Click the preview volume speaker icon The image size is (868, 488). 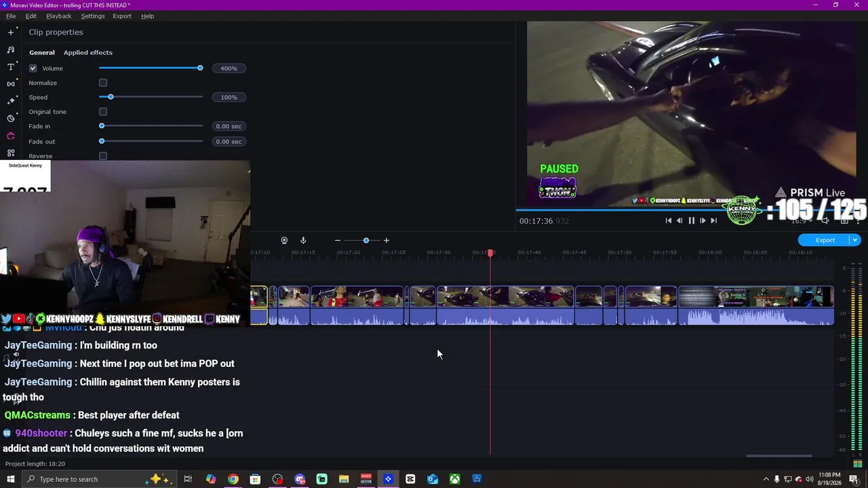[825, 220]
